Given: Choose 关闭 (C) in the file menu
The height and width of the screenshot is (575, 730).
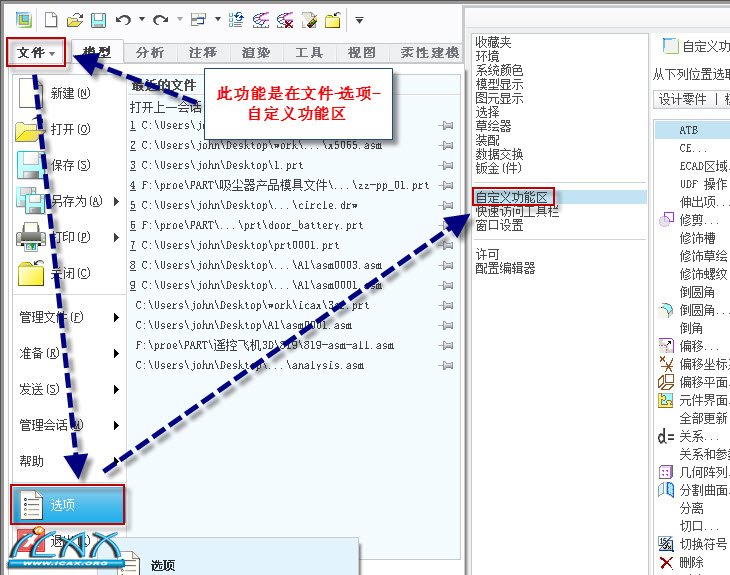Looking at the screenshot, I should click(69, 273).
